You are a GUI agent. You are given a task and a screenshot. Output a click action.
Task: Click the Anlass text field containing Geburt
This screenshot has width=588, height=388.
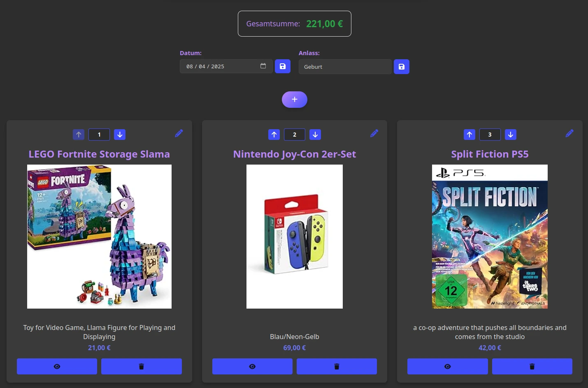[x=345, y=67]
